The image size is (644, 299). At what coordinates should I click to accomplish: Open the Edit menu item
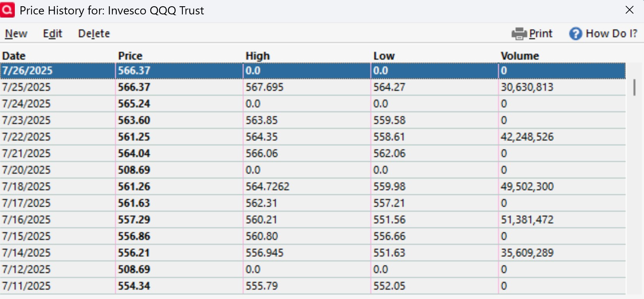coord(53,34)
